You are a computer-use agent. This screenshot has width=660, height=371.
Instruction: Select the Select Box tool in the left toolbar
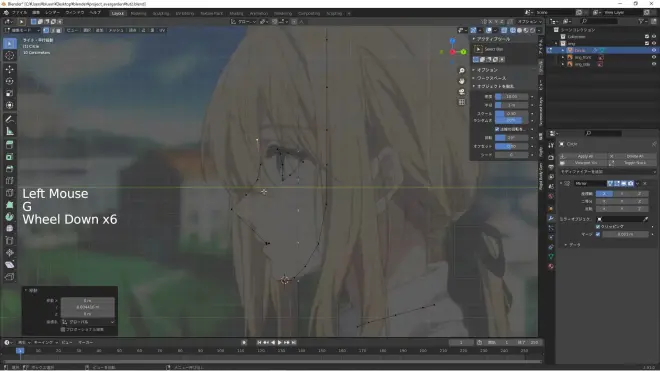coord(10,44)
